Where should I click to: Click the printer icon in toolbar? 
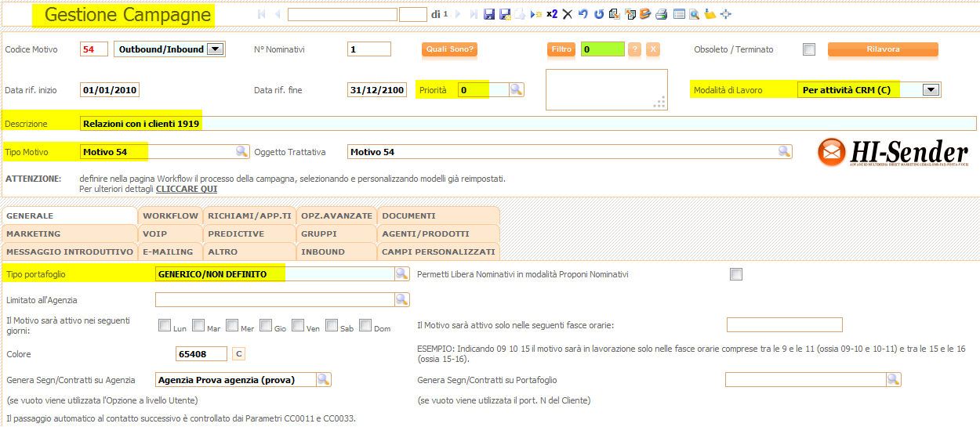point(661,14)
